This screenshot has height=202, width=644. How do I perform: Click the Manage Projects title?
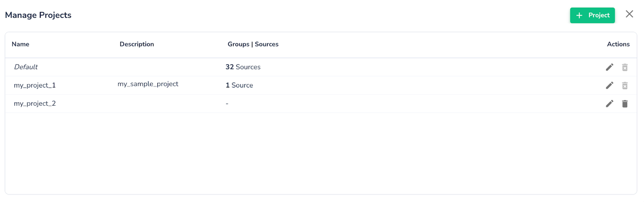(x=38, y=15)
